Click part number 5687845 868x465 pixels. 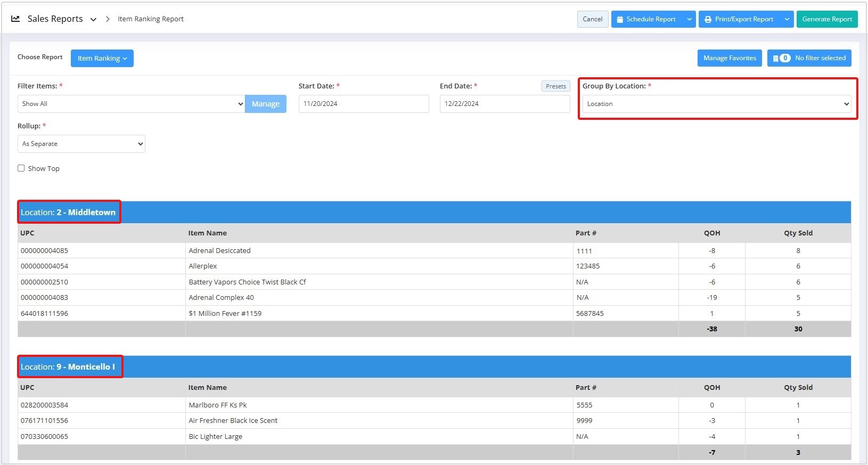[590, 313]
